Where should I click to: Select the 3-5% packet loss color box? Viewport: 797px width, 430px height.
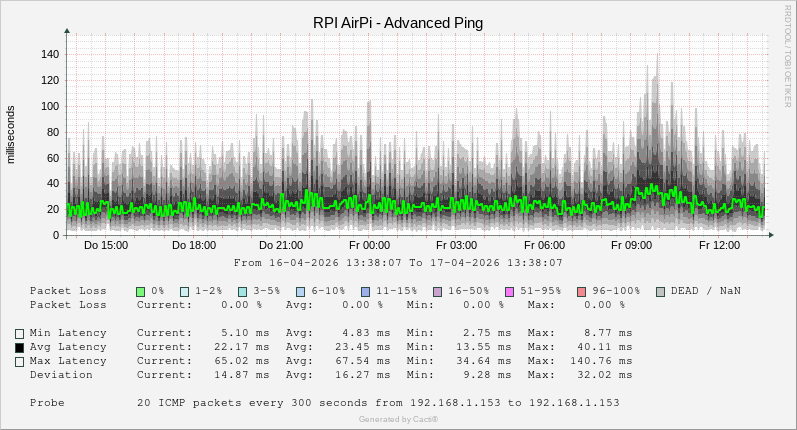pos(243,291)
